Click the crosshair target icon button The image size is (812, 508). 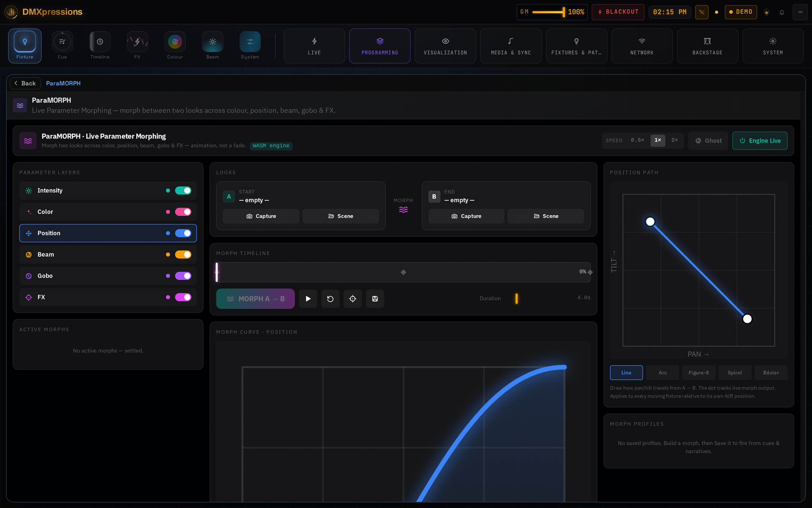(353, 298)
